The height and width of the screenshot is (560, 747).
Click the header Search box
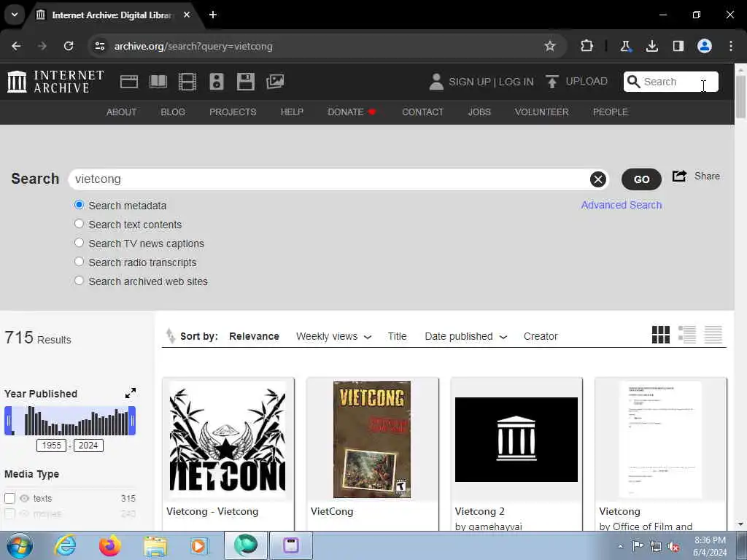click(x=671, y=82)
